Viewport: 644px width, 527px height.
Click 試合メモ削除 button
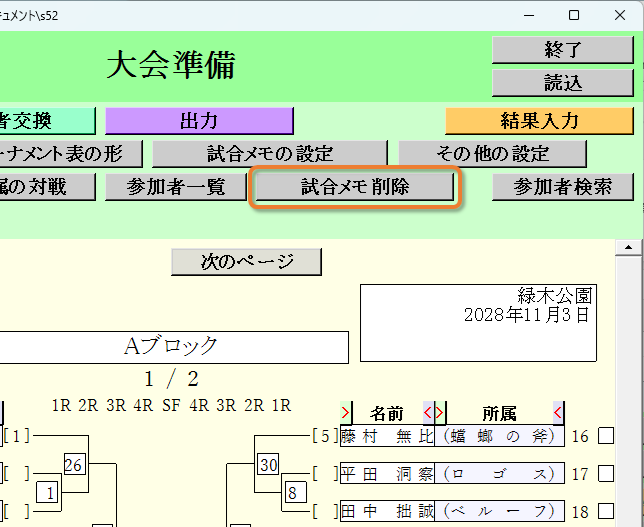pyautogui.click(x=355, y=187)
